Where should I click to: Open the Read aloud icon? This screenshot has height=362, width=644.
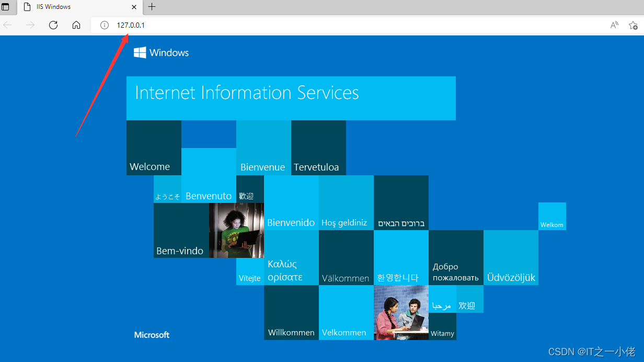(x=614, y=25)
